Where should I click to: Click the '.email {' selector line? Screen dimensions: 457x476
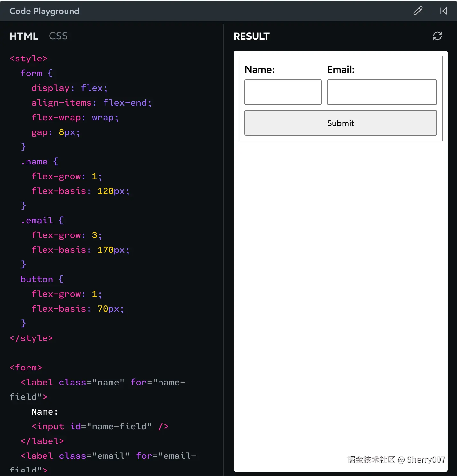click(42, 220)
